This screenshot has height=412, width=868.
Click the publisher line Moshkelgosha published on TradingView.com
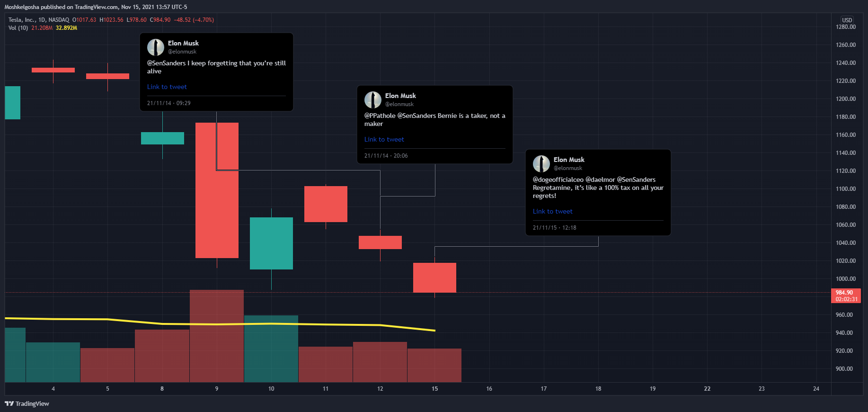[61, 7]
